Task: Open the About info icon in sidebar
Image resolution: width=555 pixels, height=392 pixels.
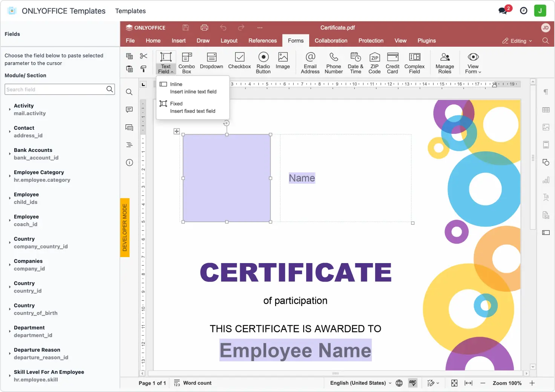Action: [129, 162]
